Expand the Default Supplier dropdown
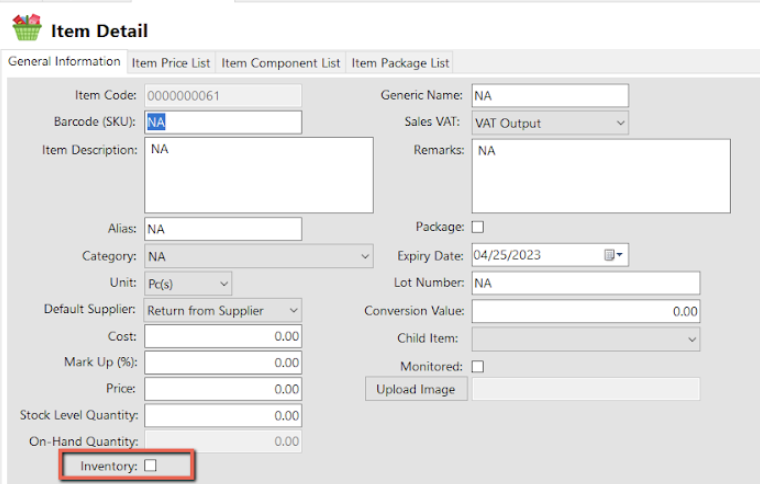Image resolution: width=760 pixels, height=484 pixels. click(223, 311)
